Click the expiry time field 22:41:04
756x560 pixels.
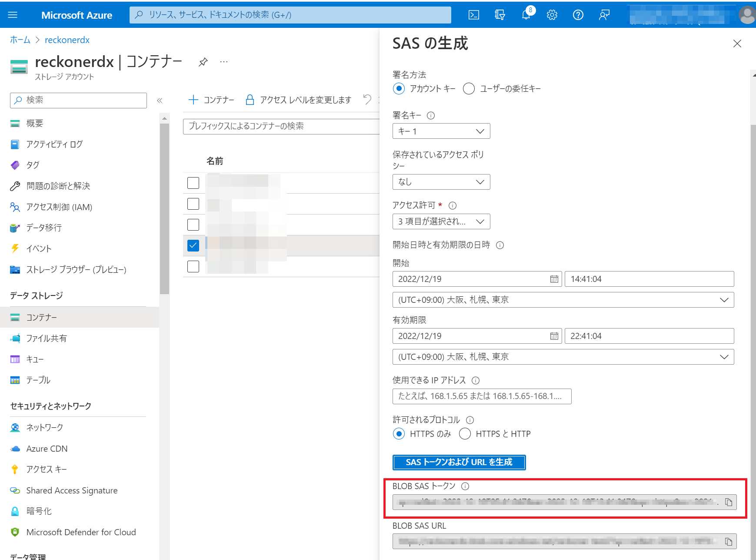[649, 336]
